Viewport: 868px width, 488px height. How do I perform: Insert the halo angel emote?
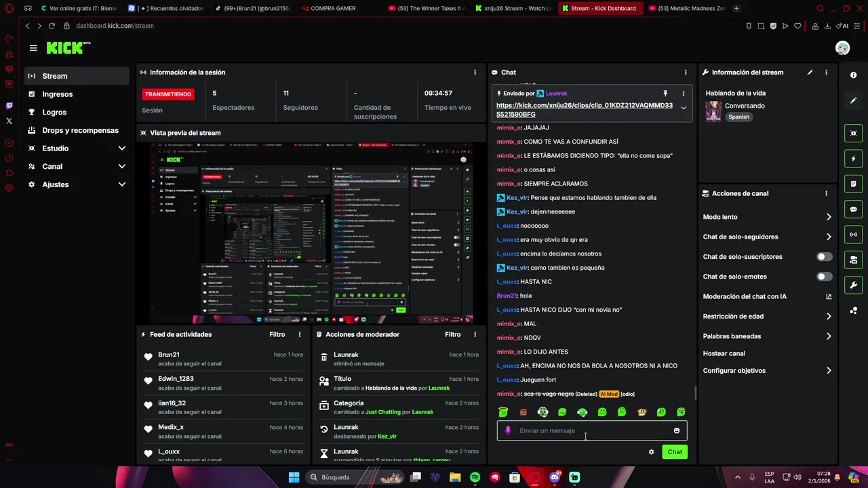pos(503,412)
